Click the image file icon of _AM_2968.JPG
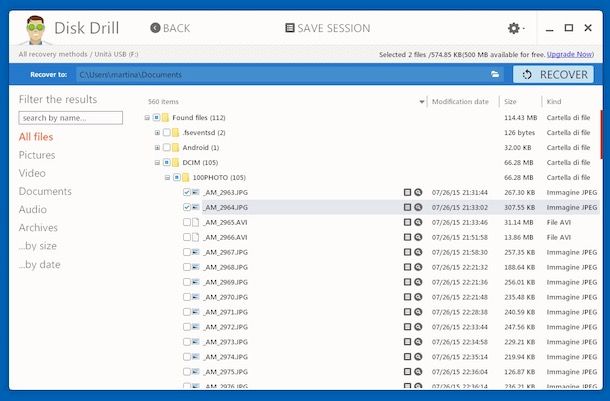 coord(196,267)
